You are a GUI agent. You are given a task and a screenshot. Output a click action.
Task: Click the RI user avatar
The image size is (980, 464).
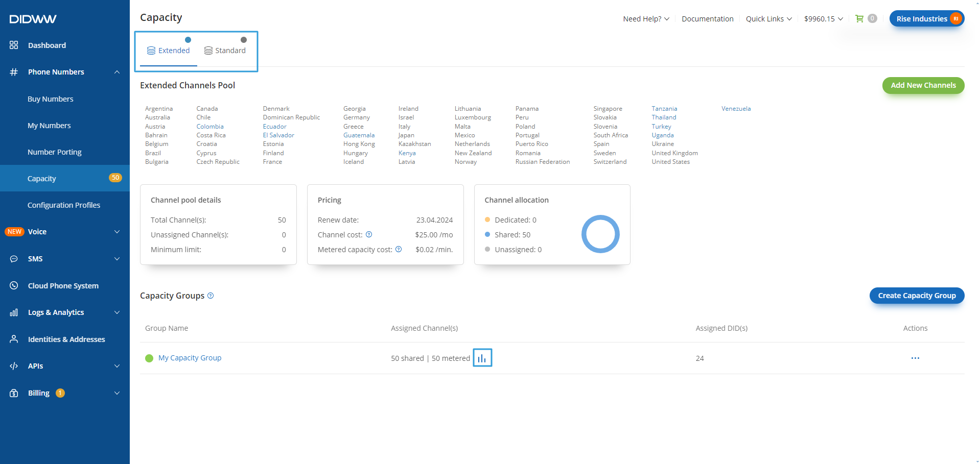pos(955,18)
